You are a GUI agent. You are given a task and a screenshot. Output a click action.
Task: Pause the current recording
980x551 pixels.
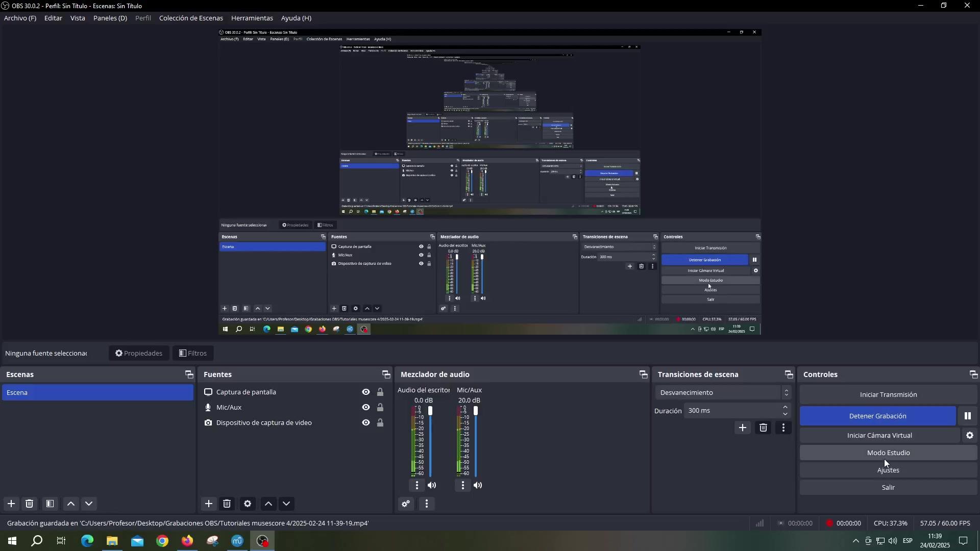(x=967, y=416)
